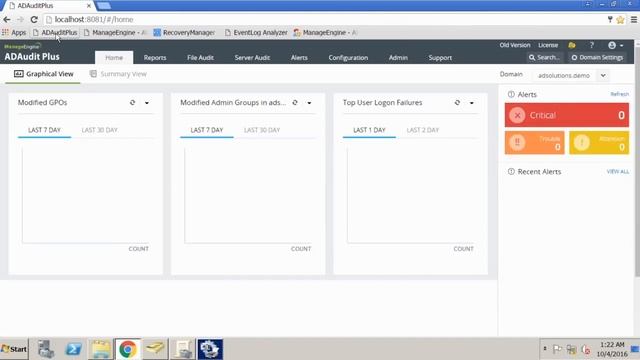Click the Old Version link

[x=515, y=45]
